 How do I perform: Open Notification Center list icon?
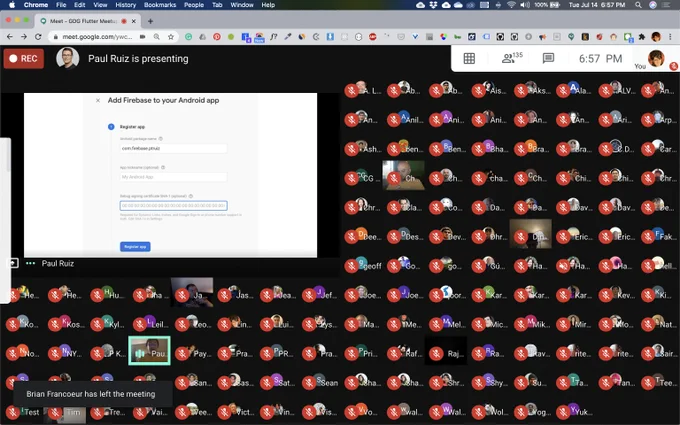point(667,5)
